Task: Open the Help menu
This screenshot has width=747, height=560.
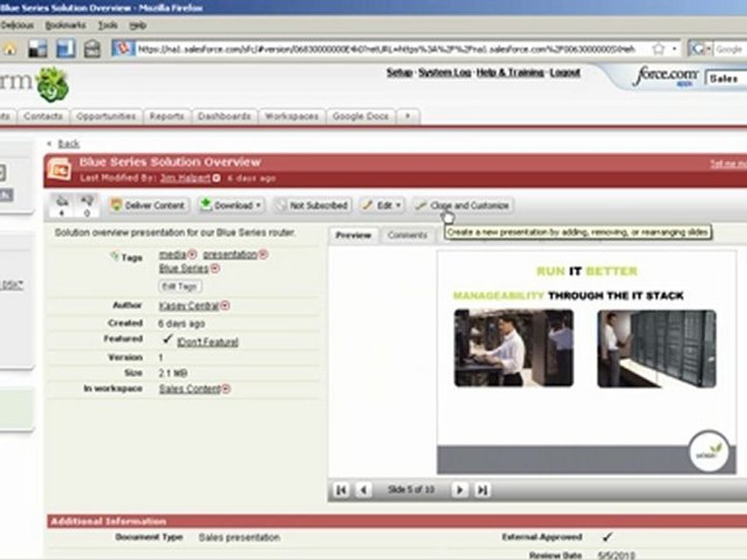Action: [x=138, y=25]
